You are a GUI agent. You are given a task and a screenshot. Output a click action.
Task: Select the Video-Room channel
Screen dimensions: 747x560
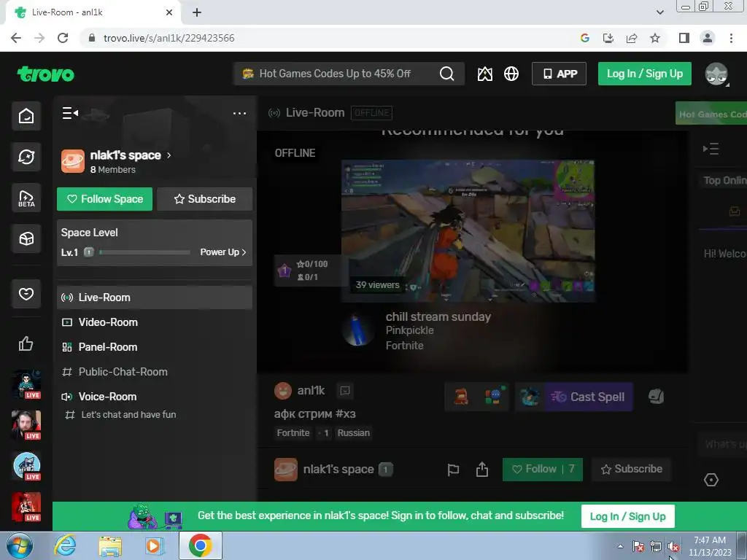coord(155,322)
